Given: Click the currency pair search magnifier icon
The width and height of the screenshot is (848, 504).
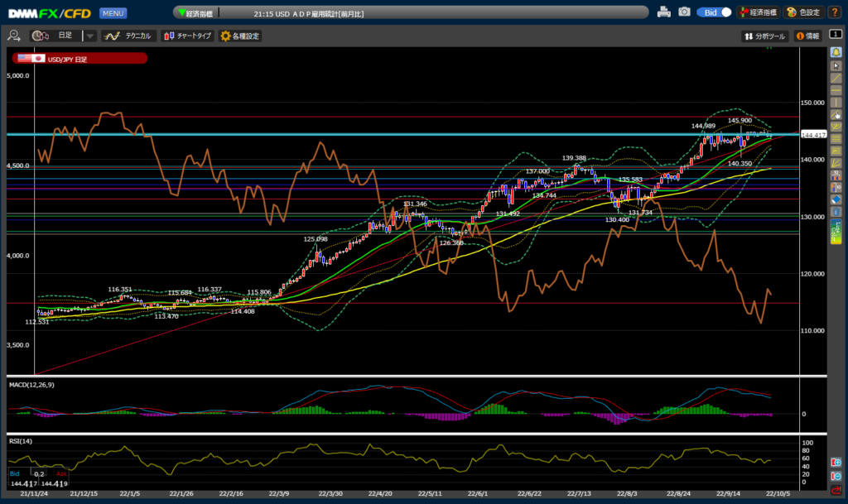Looking at the screenshot, I should [x=14, y=36].
